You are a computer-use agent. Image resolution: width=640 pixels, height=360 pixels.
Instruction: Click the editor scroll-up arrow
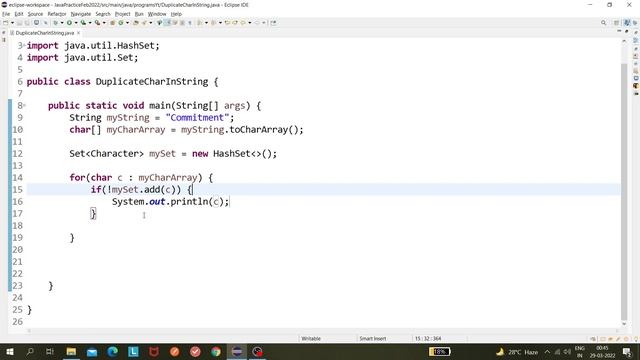pos(624,41)
